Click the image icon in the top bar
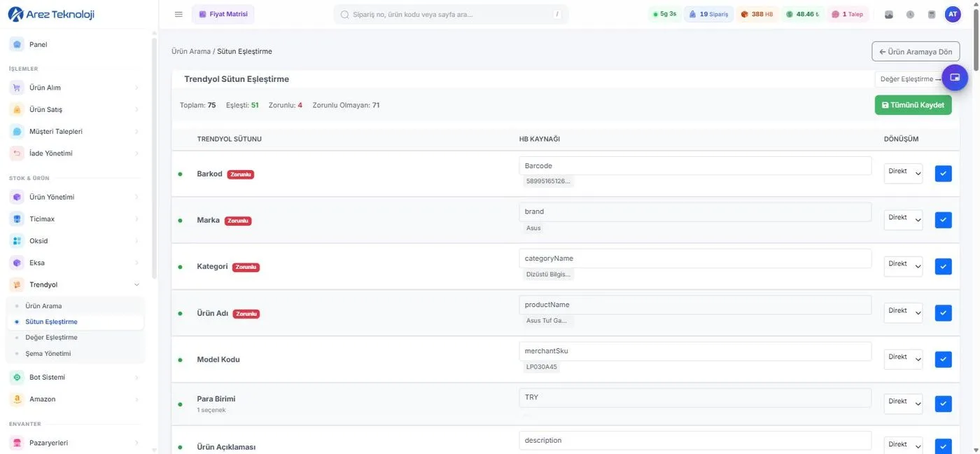980x454 pixels. click(x=889, y=14)
